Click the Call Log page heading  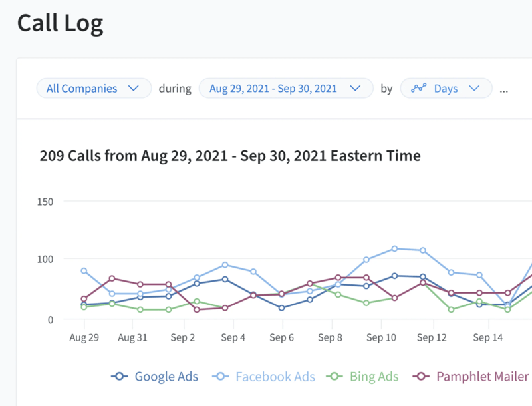coord(60,23)
